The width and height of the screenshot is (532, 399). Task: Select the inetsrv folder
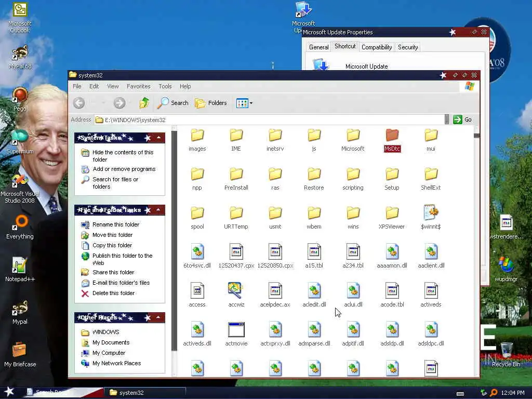275,140
